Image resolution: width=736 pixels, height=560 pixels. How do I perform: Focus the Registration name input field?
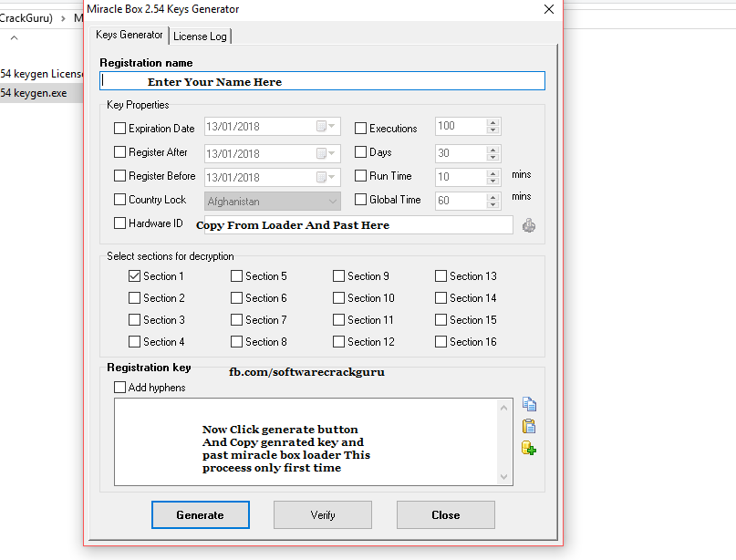[323, 81]
